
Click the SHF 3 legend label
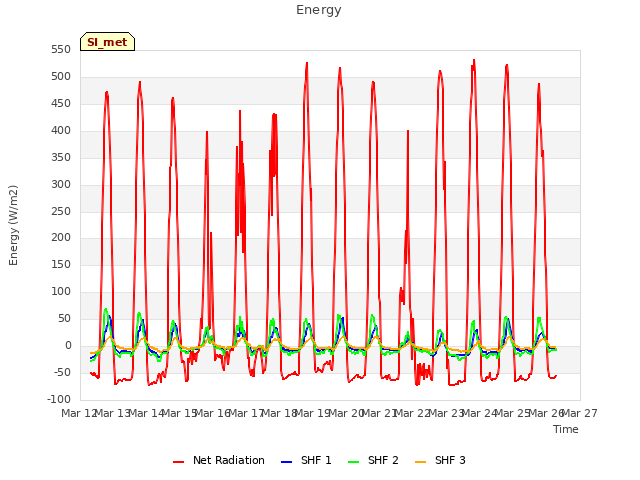tap(450, 460)
